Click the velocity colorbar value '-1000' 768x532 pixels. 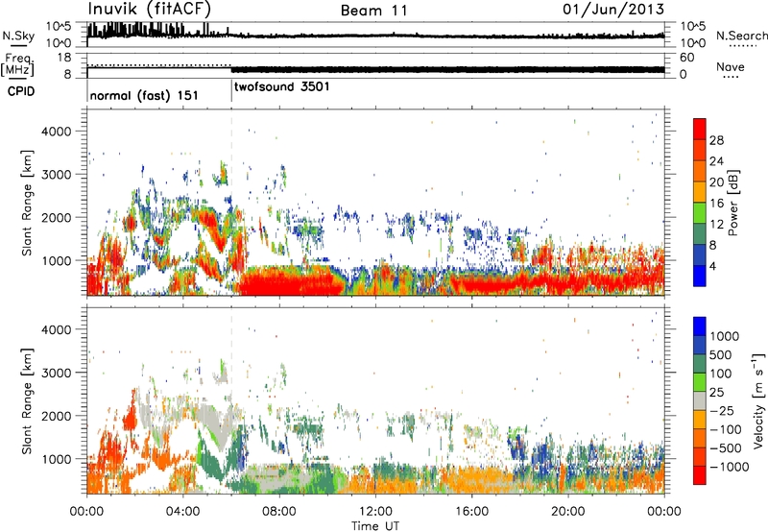click(x=729, y=467)
